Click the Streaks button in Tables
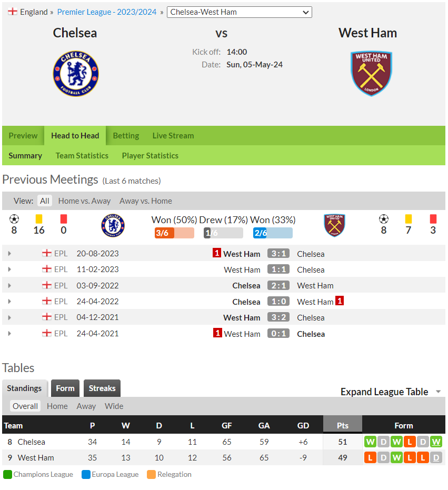This screenshot has height=490, width=448. 102,388
